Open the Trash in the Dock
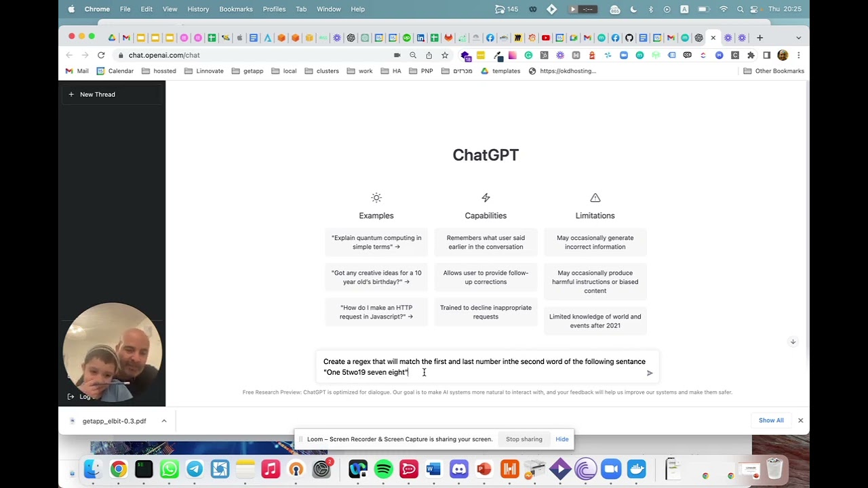The width and height of the screenshot is (868, 488). 774,469
